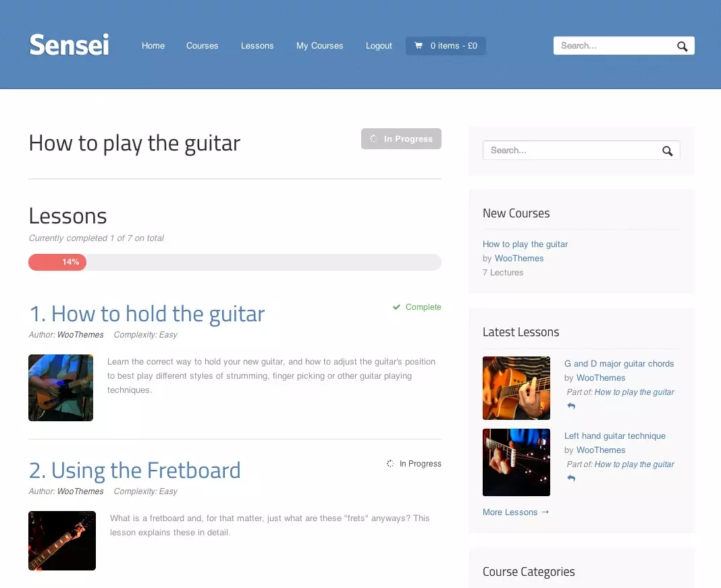
Task: Click the green Complete checkmark icon
Action: coord(396,307)
